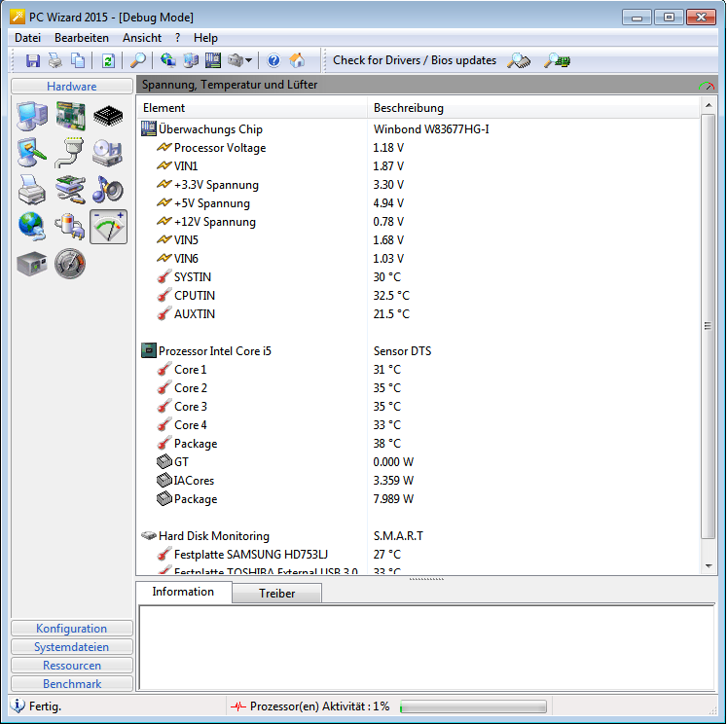This screenshot has width=728, height=724.
Task: Expand the Benchmark section
Action: (x=71, y=684)
